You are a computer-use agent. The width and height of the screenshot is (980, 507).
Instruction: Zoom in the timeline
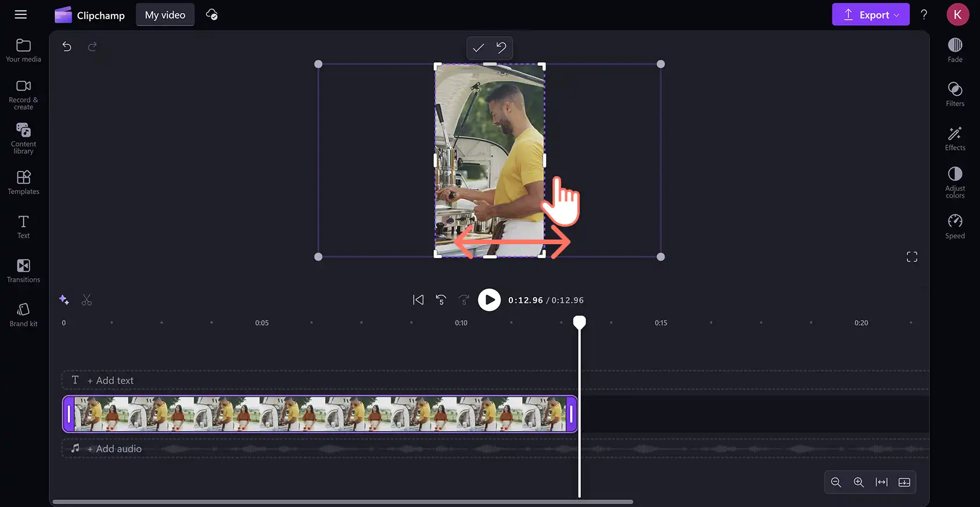[x=859, y=482]
